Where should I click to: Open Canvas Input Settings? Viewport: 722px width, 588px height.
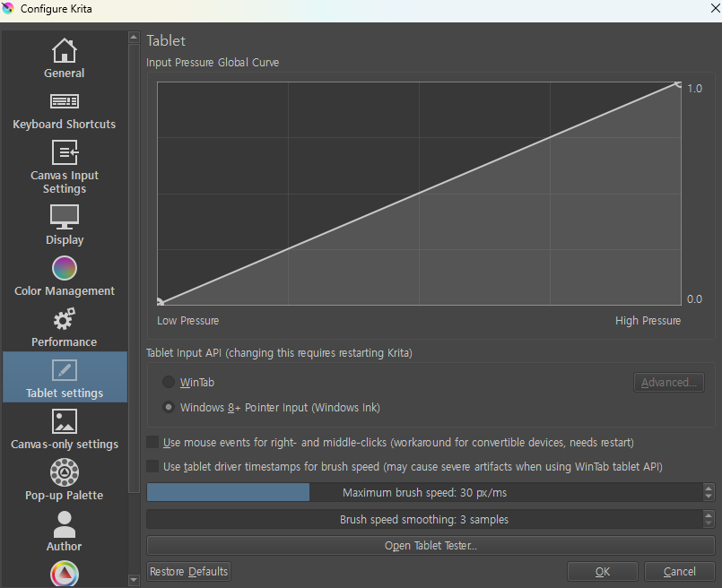(64, 167)
